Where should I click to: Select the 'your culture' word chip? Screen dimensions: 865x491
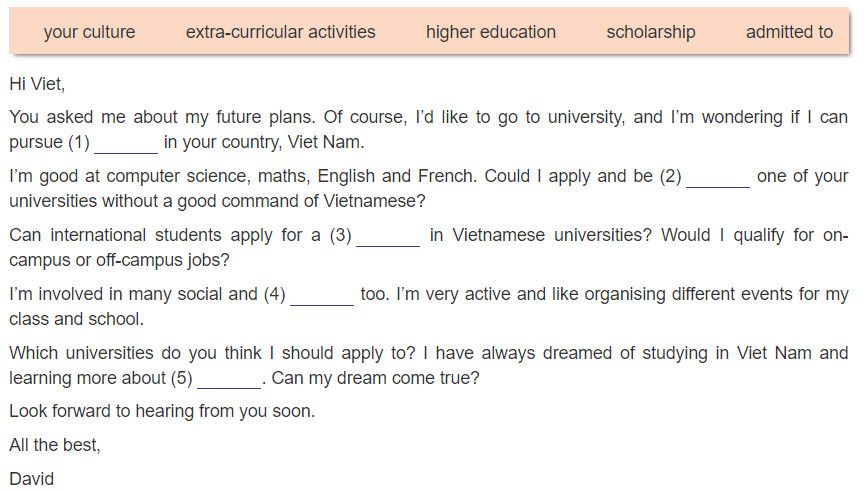89,32
